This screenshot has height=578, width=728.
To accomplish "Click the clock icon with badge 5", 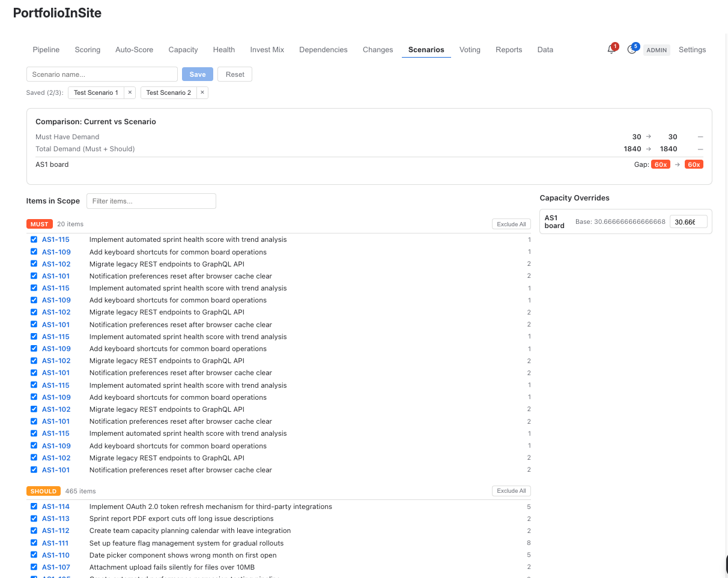I will (632, 50).
